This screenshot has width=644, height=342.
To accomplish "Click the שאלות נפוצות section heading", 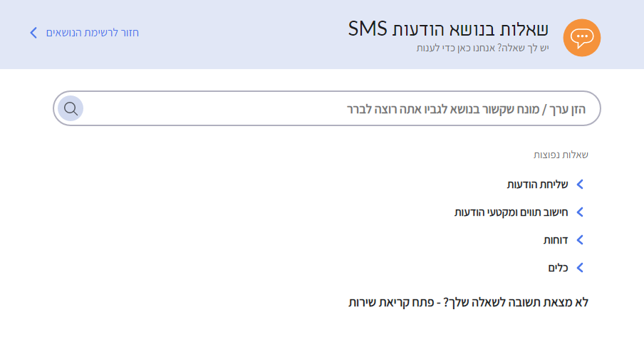I will (561, 155).
